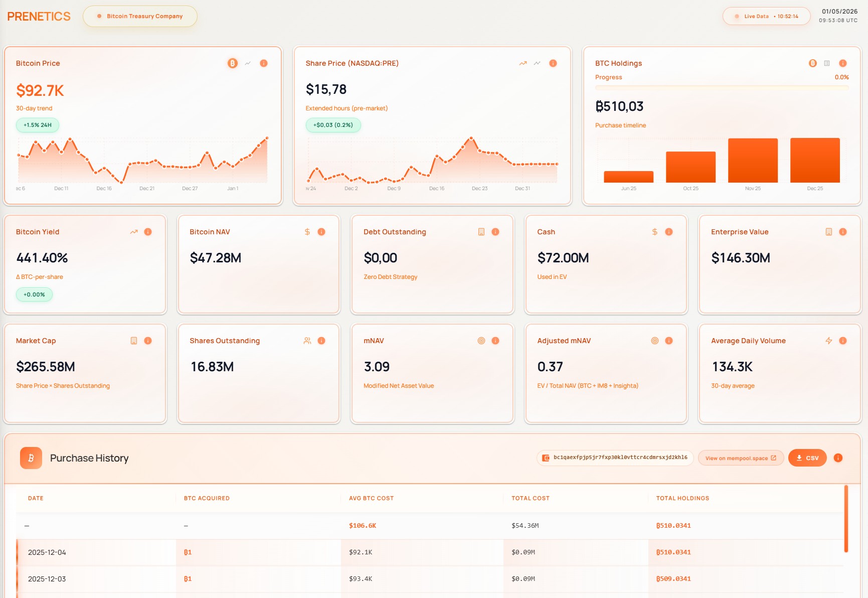Click the Bitcoin icon in Bitcoin Price card
868x598 pixels.
232,63
